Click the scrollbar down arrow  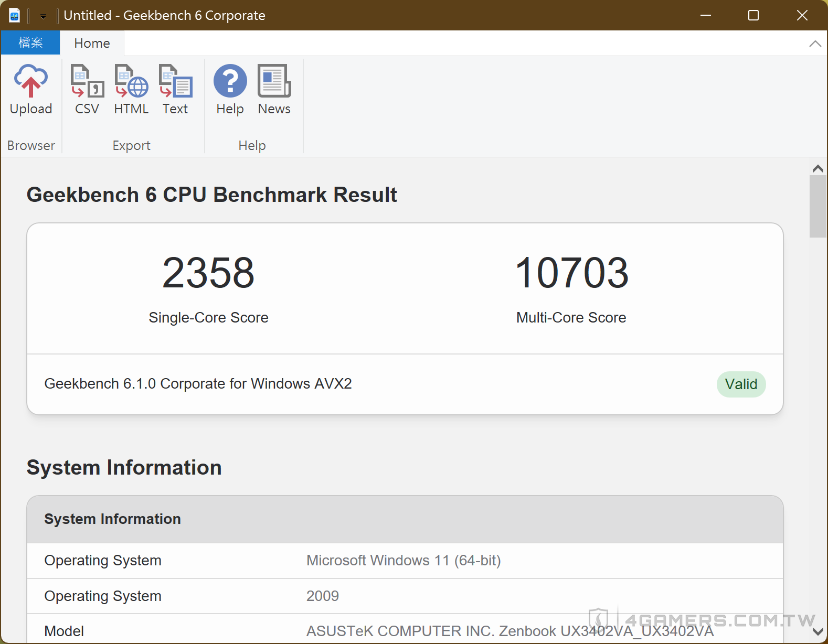click(x=818, y=632)
